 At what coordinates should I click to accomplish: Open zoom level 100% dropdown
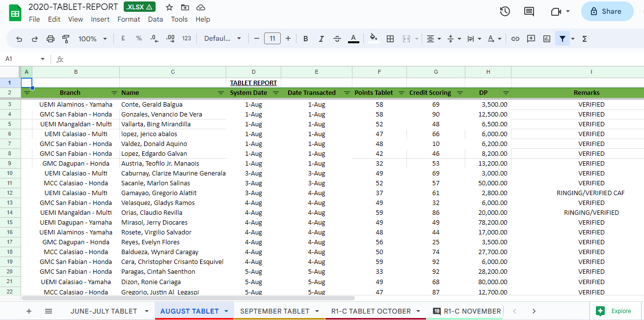[x=92, y=39]
